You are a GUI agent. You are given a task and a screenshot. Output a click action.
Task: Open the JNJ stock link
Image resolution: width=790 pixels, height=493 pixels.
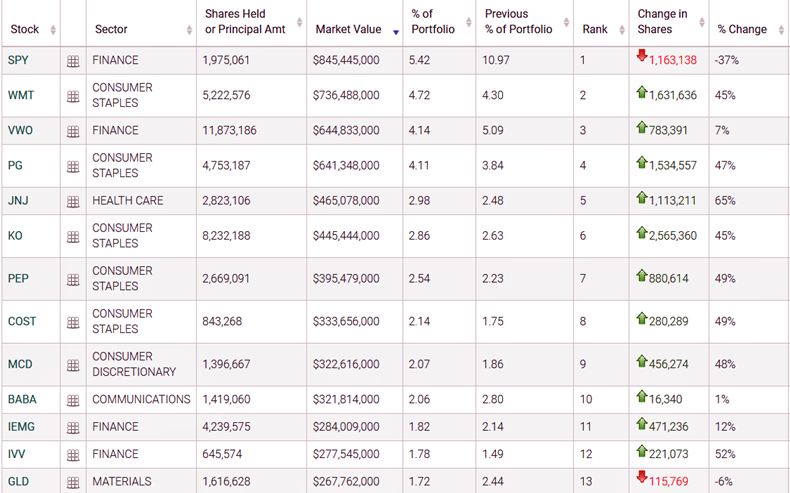pyautogui.click(x=18, y=200)
